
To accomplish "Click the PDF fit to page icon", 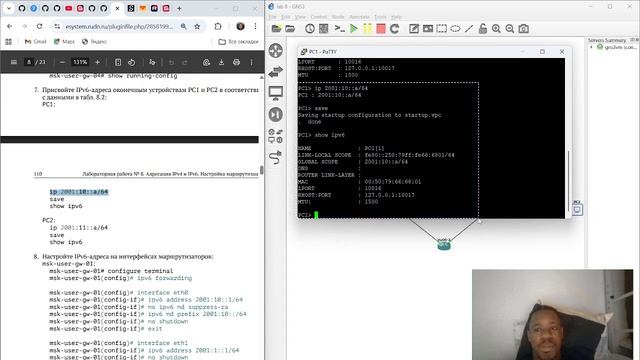I will 118,62.
